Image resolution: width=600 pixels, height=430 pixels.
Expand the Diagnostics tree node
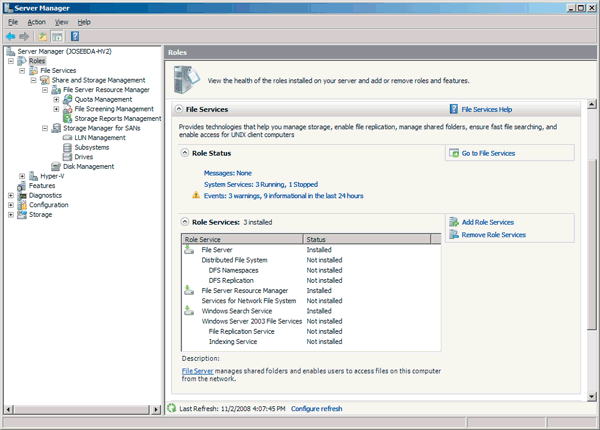click(x=11, y=195)
